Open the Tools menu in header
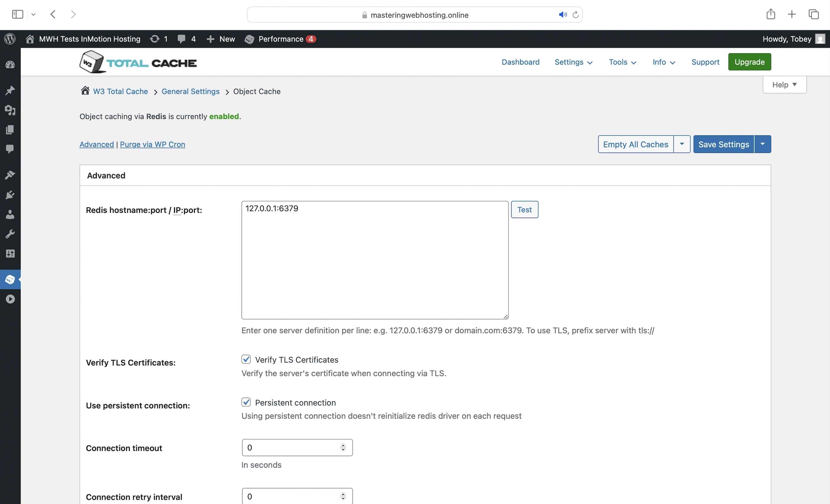830x504 pixels. pos(622,62)
